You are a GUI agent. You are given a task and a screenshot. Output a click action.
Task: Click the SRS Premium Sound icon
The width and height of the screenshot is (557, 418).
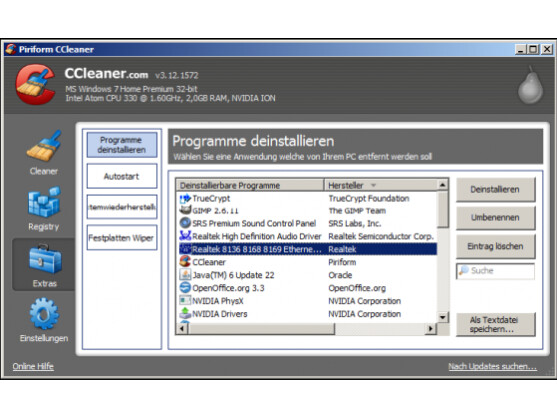tap(185, 223)
